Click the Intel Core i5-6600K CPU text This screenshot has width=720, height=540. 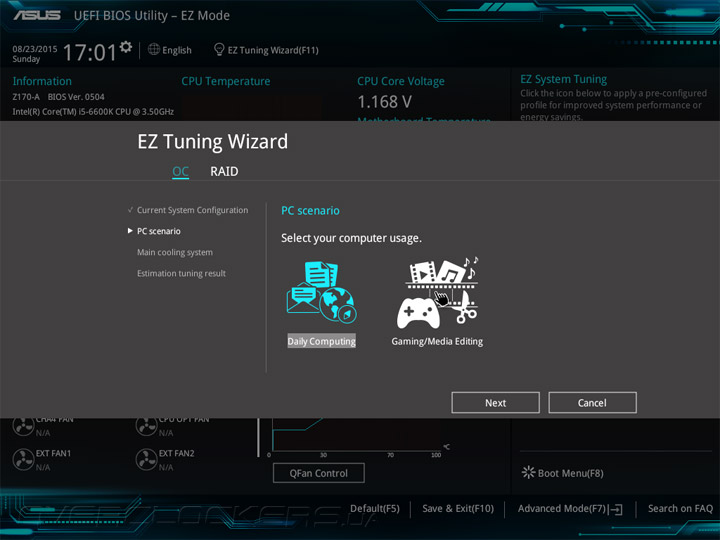(93, 112)
